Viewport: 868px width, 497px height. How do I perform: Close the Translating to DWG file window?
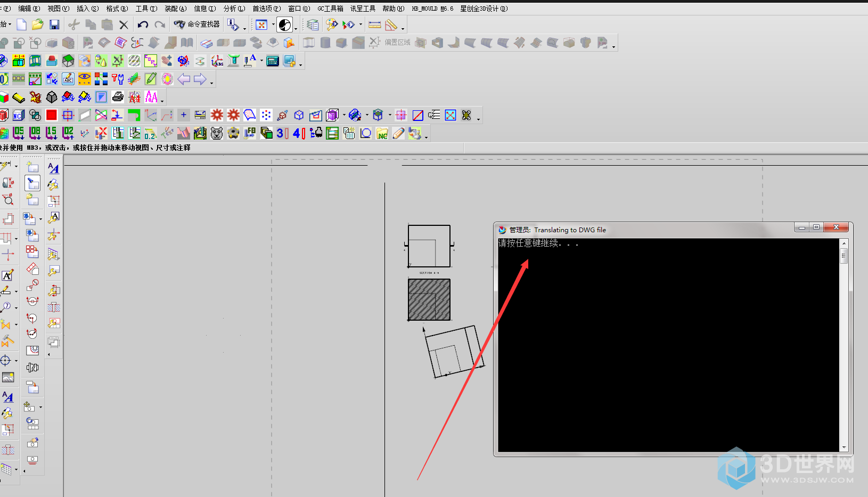pos(836,227)
